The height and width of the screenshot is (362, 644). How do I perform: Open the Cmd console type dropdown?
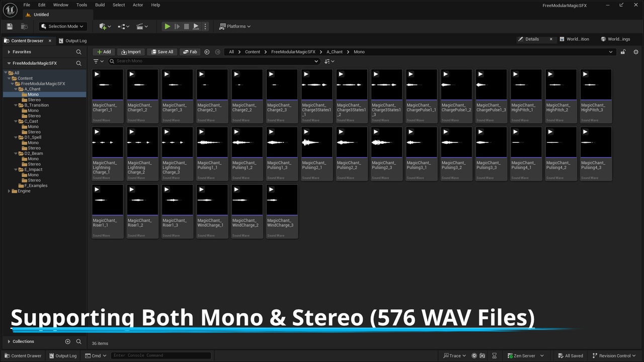(x=96, y=355)
